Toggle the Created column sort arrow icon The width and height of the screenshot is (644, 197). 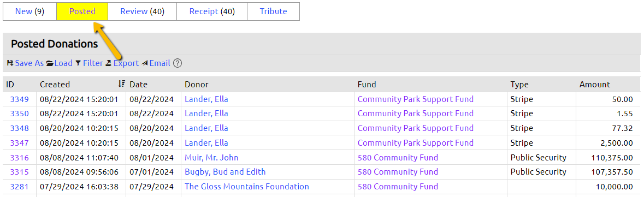pos(121,84)
